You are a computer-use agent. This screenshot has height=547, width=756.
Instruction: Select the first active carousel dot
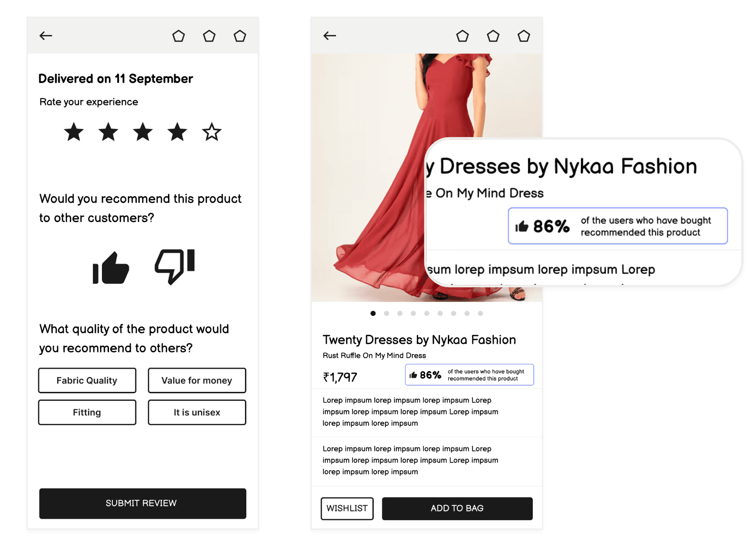pos(373,314)
